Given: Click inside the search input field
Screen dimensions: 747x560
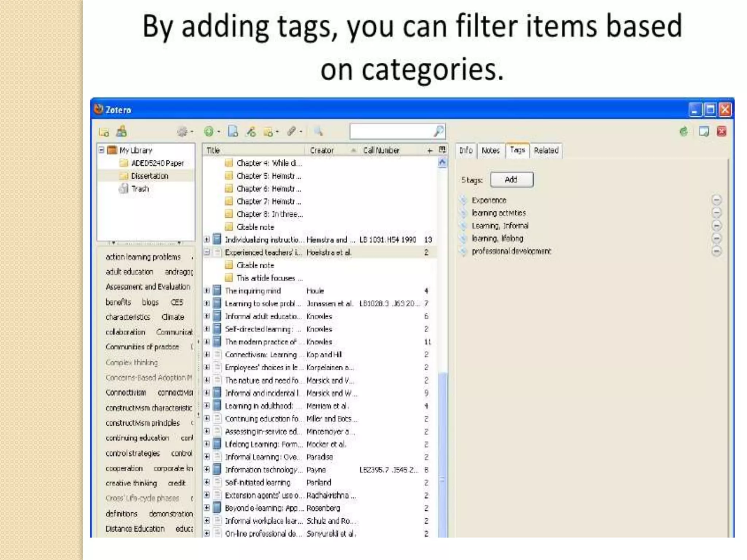Looking at the screenshot, I should coord(390,132).
